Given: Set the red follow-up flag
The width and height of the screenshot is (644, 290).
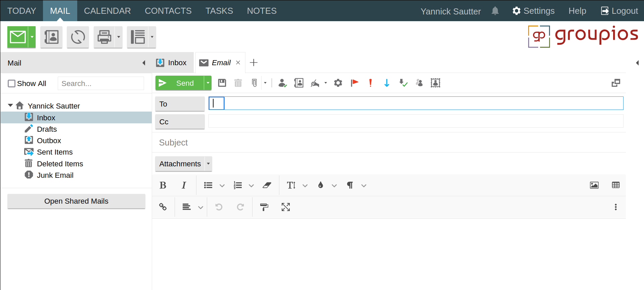Looking at the screenshot, I should coord(355,83).
